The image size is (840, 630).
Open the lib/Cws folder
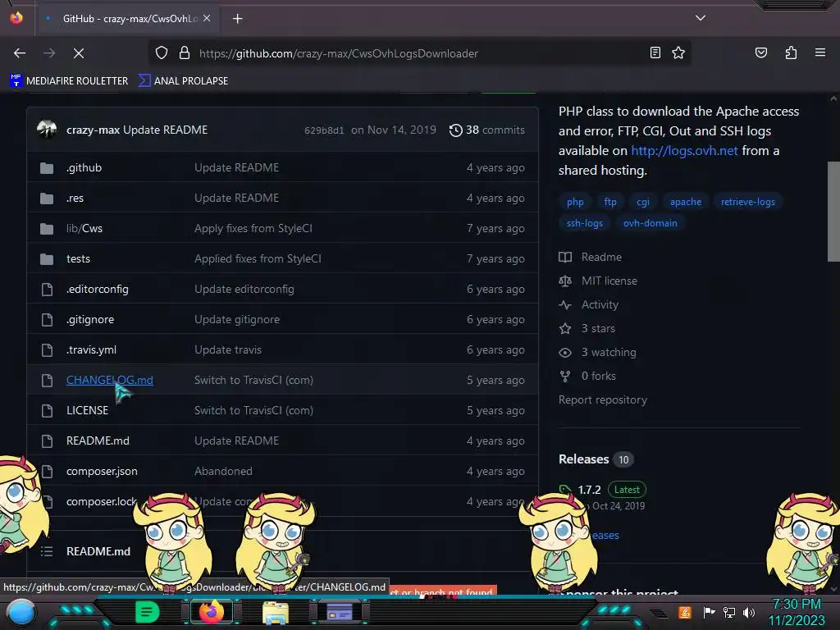click(x=84, y=228)
